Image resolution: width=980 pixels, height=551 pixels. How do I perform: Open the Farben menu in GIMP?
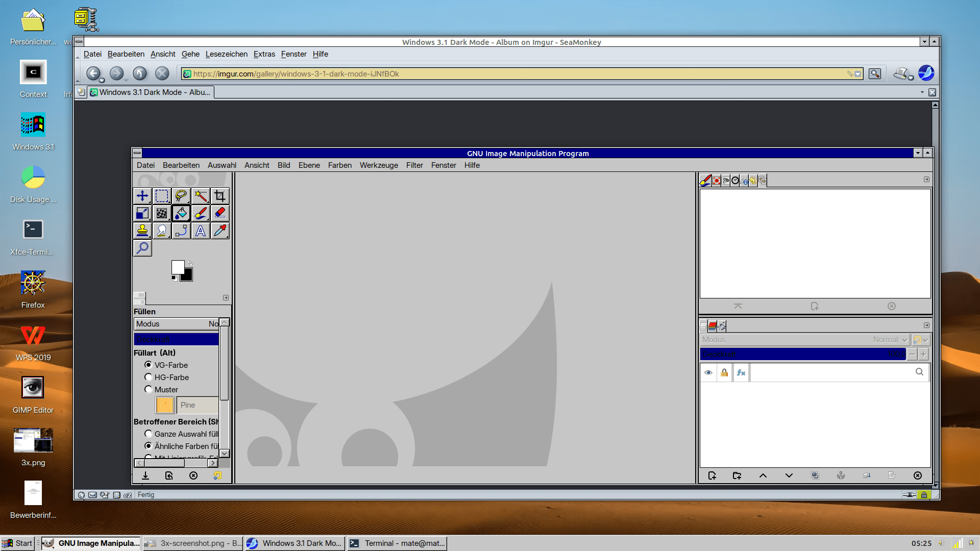tap(340, 165)
